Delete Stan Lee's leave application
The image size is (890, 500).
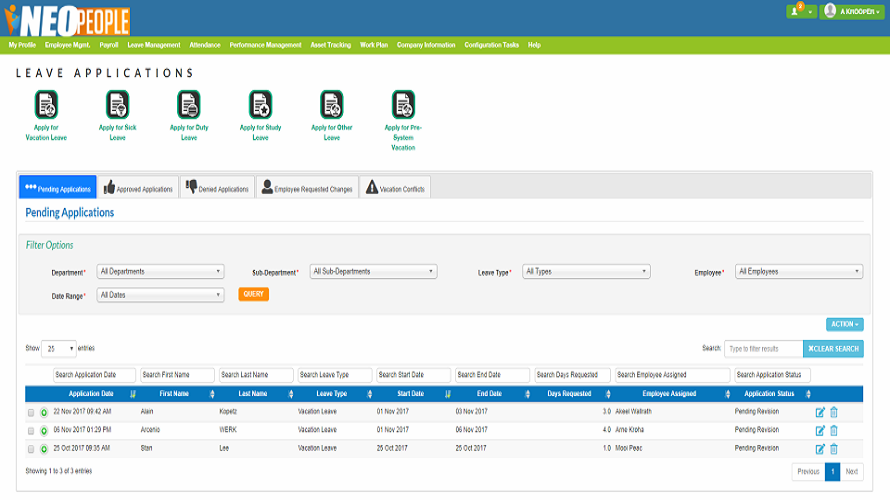tap(834, 449)
